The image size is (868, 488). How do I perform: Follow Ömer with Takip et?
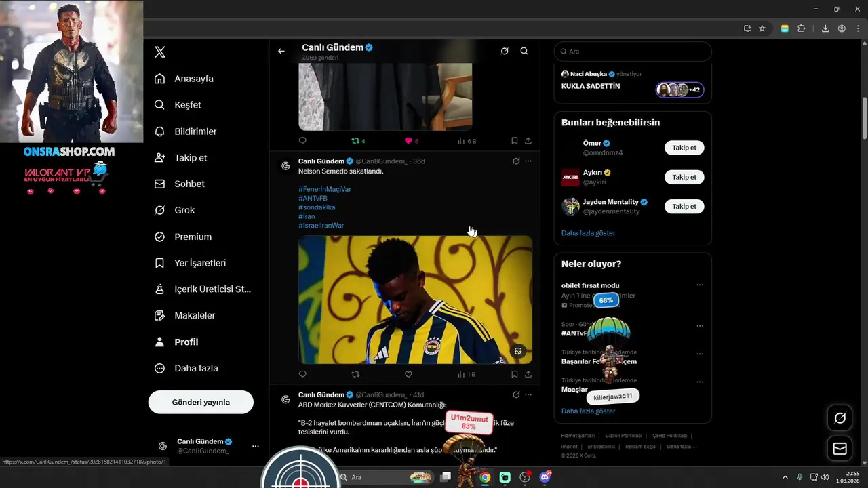[x=684, y=148]
